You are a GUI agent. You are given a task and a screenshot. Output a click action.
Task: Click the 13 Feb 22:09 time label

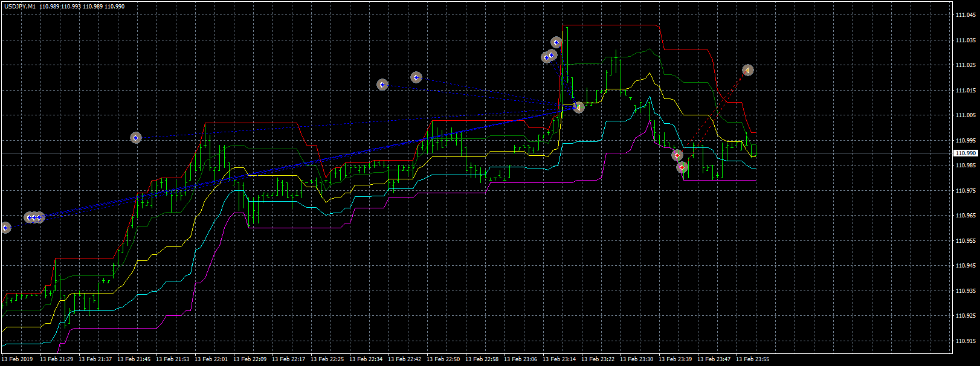coord(250,359)
